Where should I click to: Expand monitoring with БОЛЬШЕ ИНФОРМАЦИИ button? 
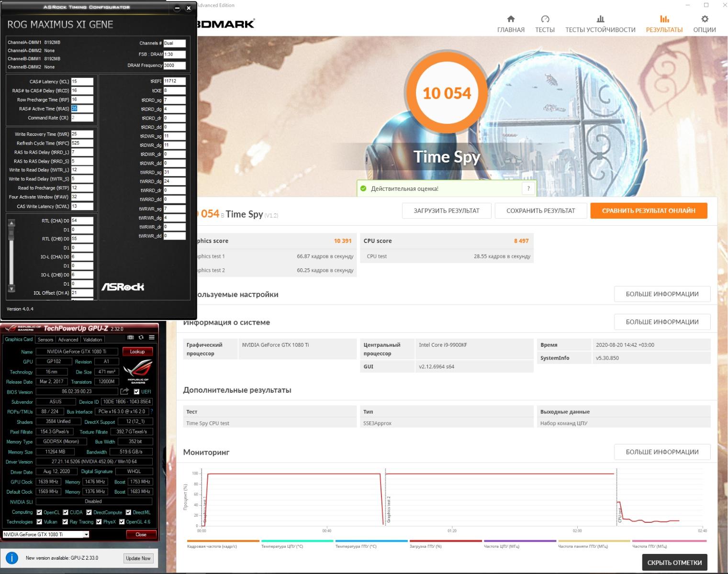coord(662,452)
